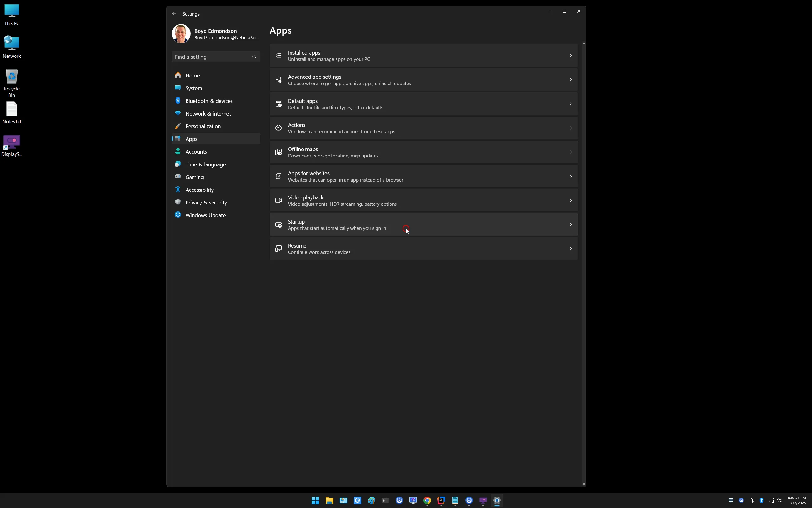812x508 pixels.
Task: Go to Windows Update
Action: [x=216, y=215]
